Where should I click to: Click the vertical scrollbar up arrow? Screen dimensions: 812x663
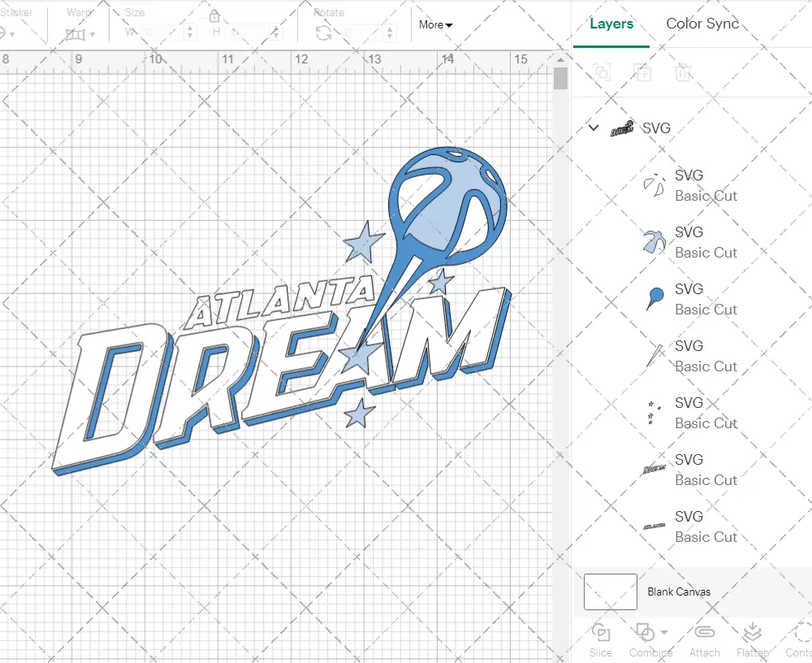tap(560, 60)
